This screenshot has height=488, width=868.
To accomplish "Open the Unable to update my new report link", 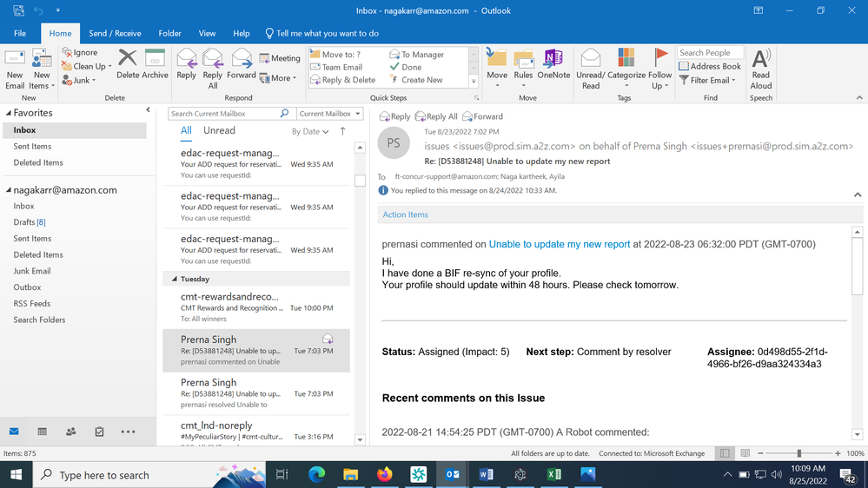I will 559,244.
